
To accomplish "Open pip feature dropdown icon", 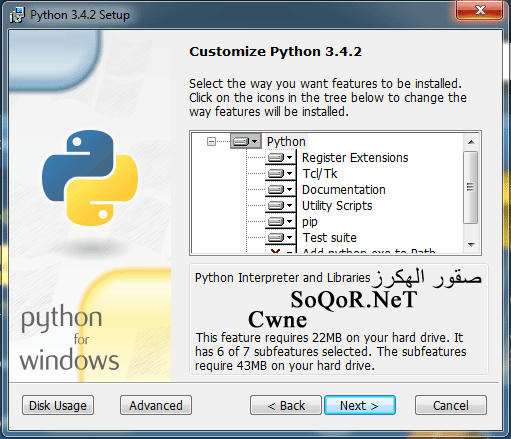I will pyautogui.click(x=281, y=221).
